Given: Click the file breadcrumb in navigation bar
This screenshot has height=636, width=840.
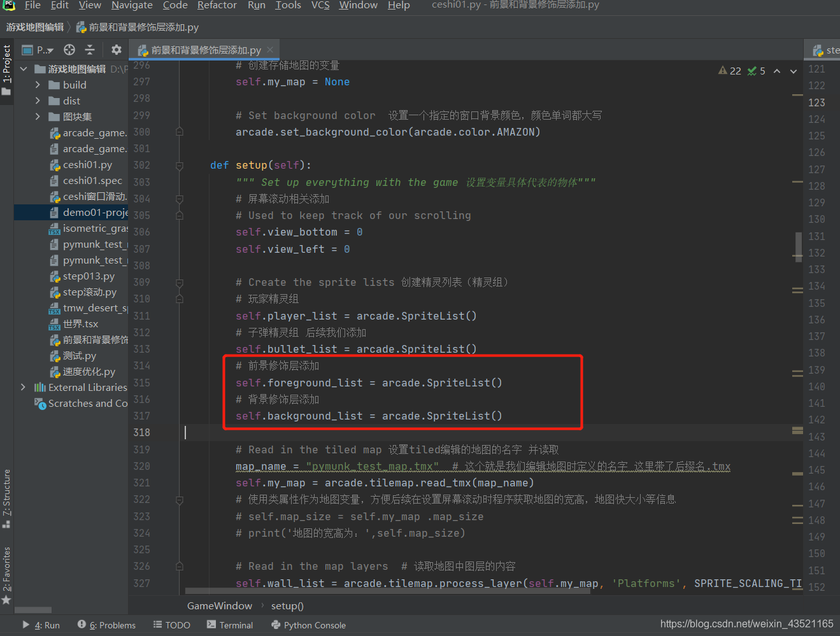Looking at the screenshot, I should 138,27.
